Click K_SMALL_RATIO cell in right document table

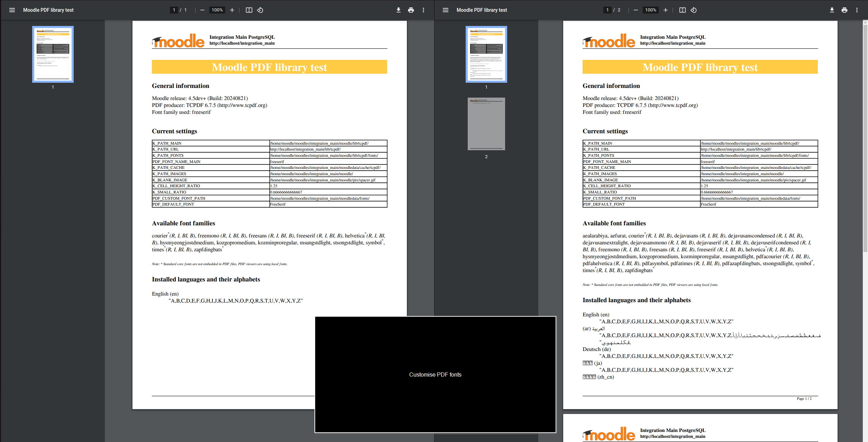tap(641, 192)
